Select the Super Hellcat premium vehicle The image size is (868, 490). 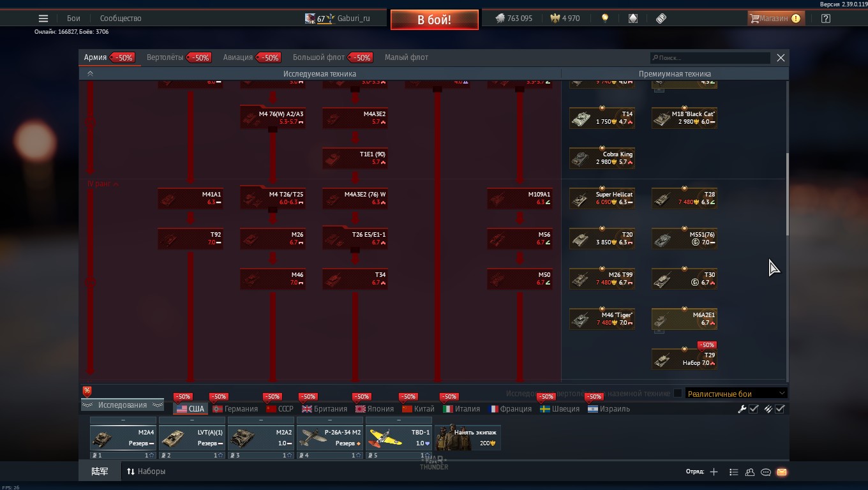click(x=602, y=198)
